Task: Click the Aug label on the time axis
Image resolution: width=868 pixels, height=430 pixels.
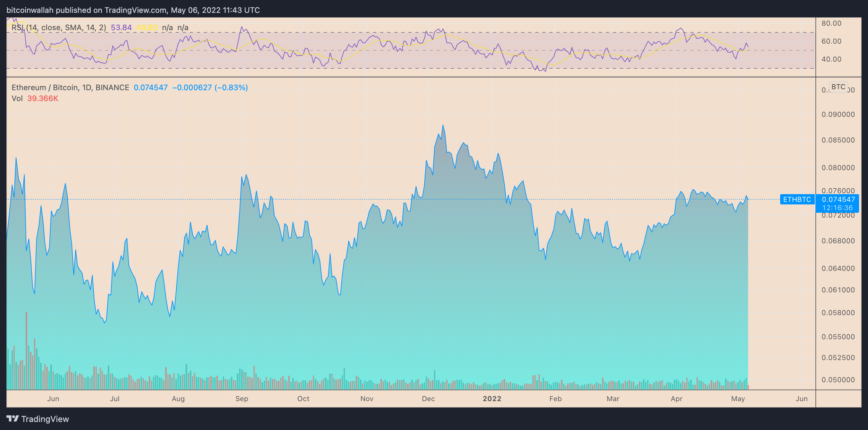Action: 178,399
